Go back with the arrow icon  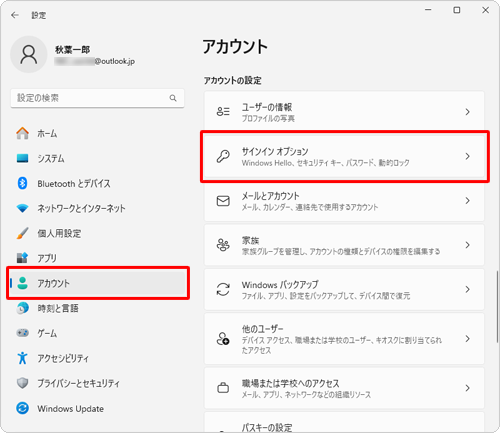15,15
